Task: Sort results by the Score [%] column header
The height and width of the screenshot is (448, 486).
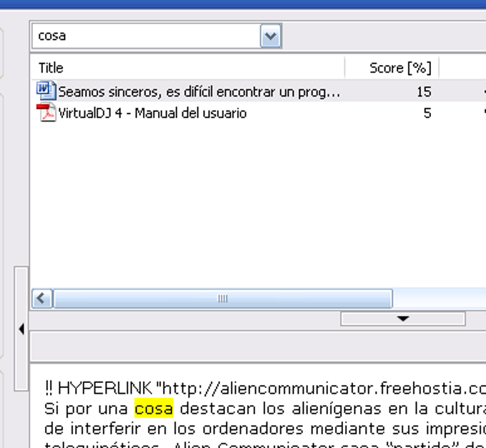Action: (392, 68)
